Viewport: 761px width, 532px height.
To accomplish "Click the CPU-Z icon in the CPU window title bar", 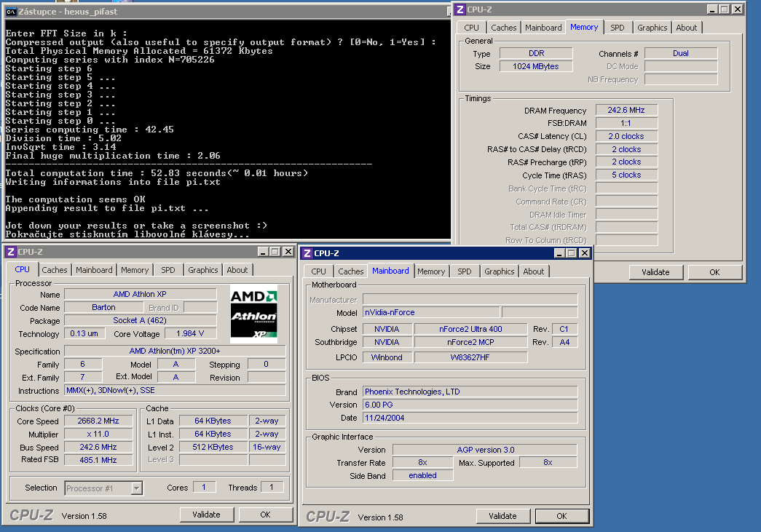I will tap(11, 252).
